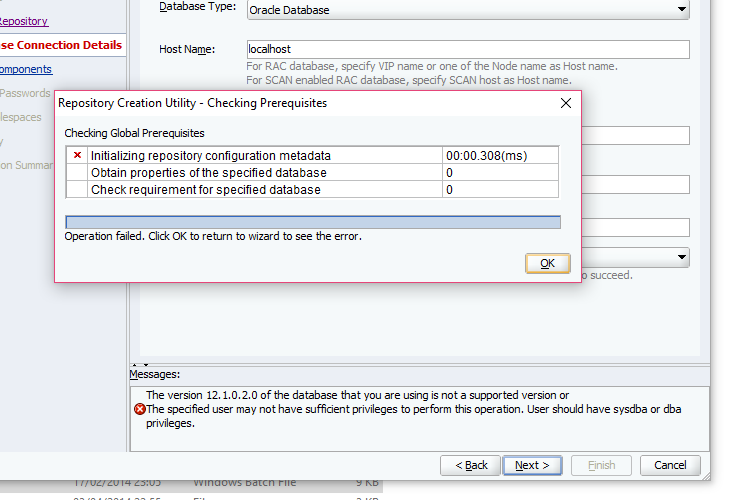
Task: Click the Next button
Action: pyautogui.click(x=532, y=465)
